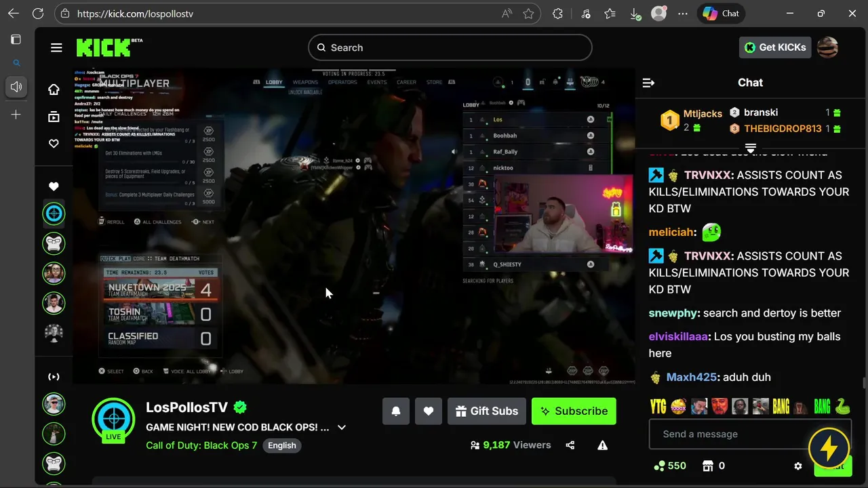Image resolution: width=868 pixels, height=488 pixels.
Task: Share the stream with the share icon
Action: [570, 445]
